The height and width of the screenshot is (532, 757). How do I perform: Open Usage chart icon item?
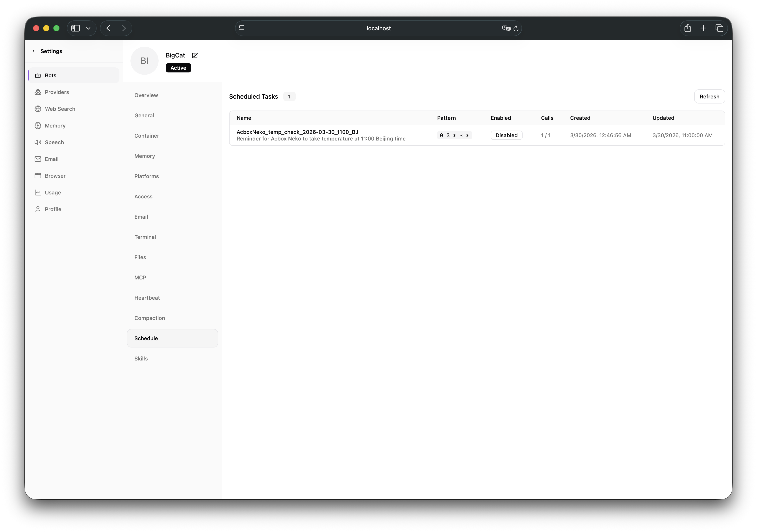point(38,192)
